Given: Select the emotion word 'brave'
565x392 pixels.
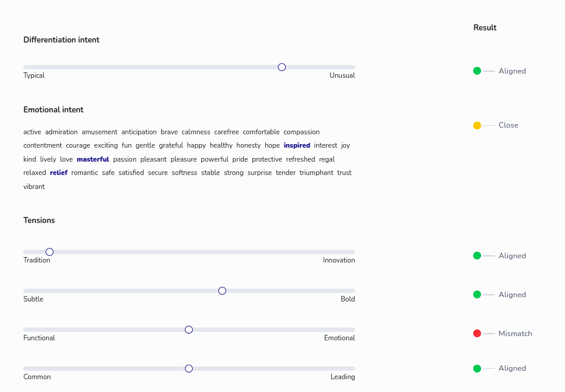Looking at the screenshot, I should coord(169,132).
